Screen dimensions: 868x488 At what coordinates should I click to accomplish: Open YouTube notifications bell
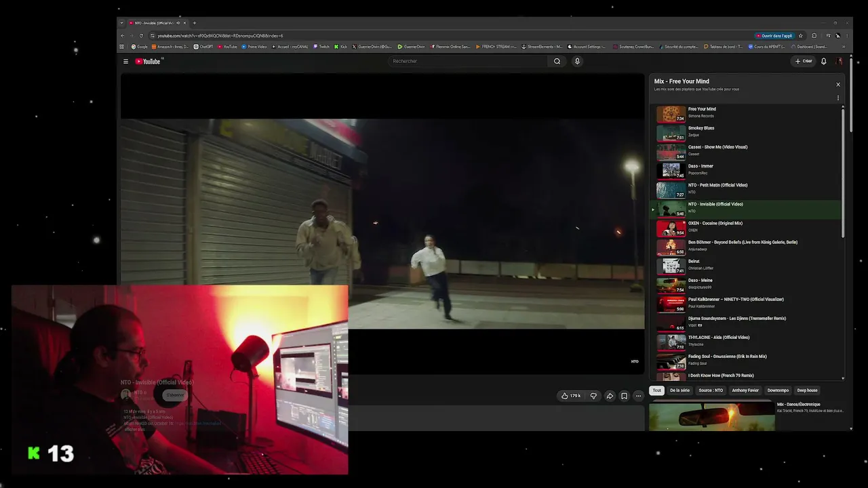point(824,61)
